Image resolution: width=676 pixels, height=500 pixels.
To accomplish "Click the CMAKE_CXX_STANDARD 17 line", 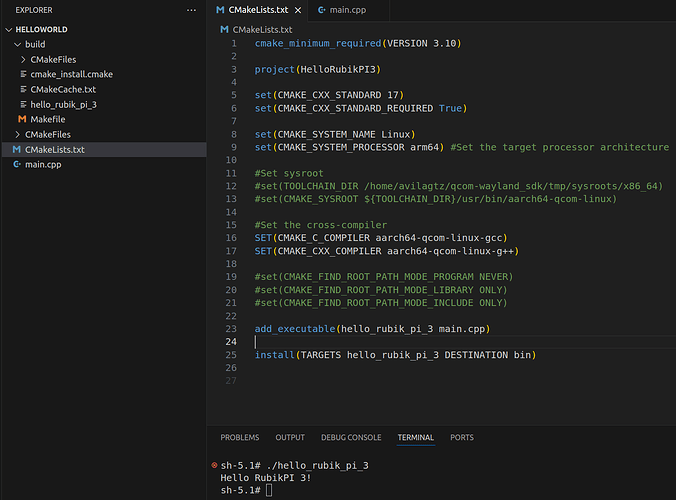I will tap(329, 95).
